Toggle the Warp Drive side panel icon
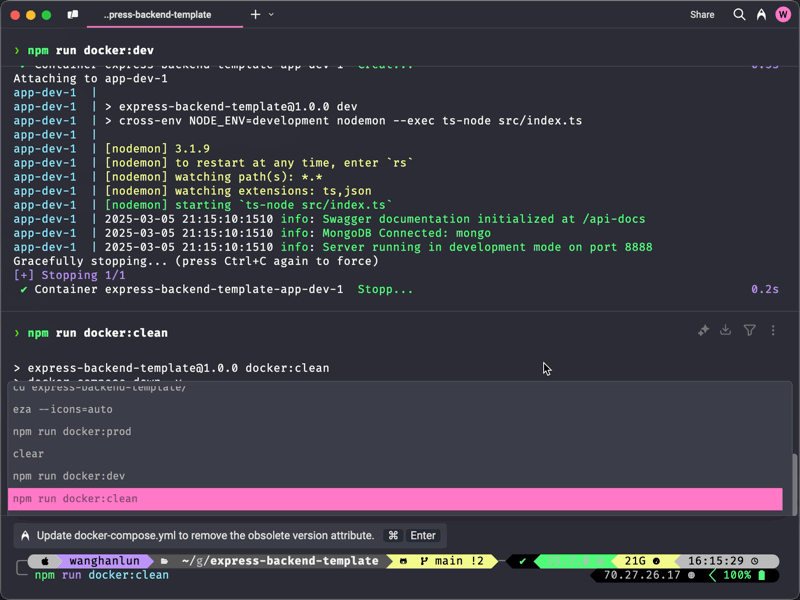Screen dimensions: 800x600 [73, 14]
